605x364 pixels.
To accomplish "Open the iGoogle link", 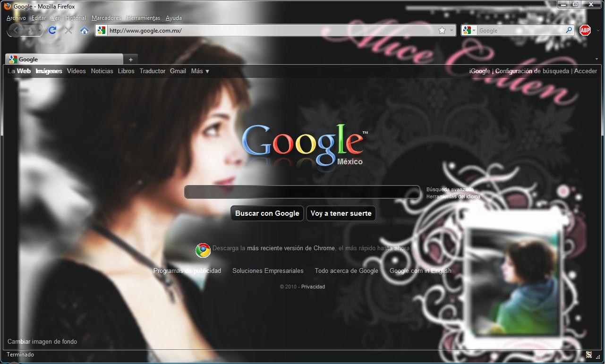I will tap(480, 71).
